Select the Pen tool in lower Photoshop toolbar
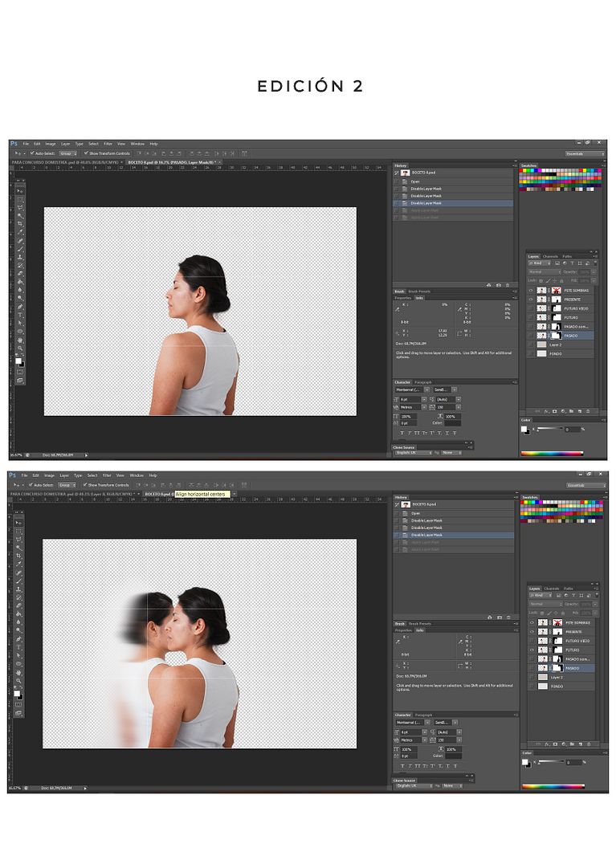 click(x=18, y=638)
